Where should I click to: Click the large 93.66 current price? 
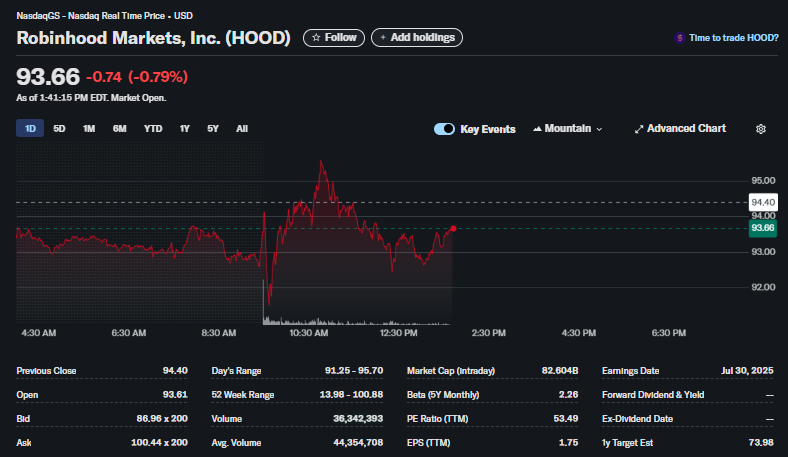coord(48,77)
